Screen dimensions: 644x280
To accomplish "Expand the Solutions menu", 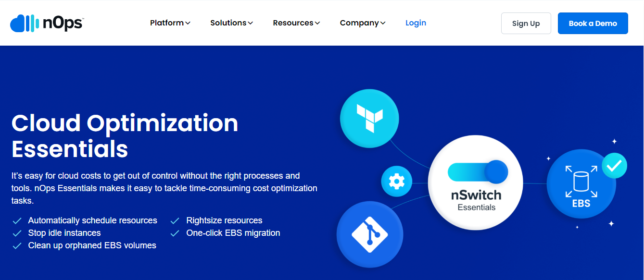I will [231, 23].
